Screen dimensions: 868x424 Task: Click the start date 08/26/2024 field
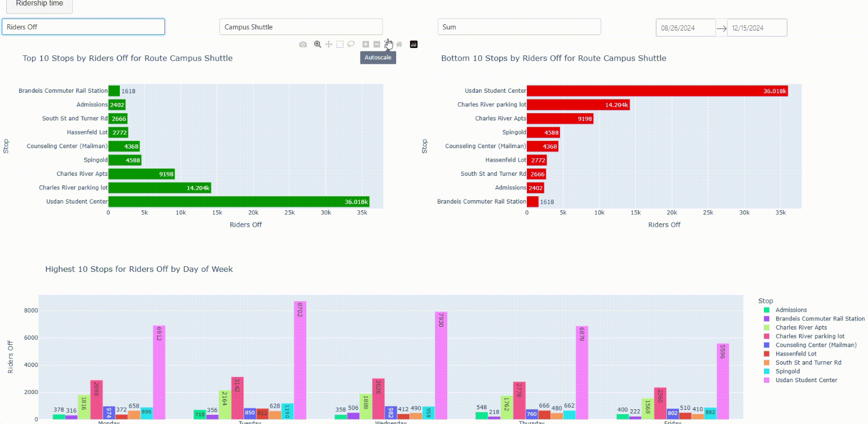click(685, 28)
